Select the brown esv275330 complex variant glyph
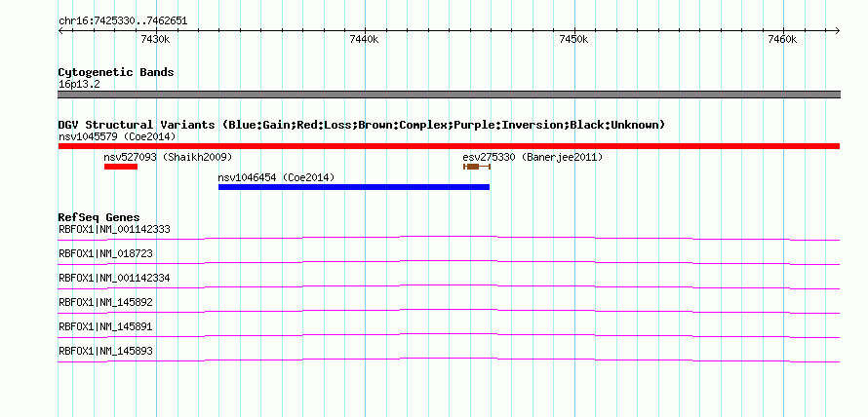This screenshot has width=868, height=417. [477, 167]
